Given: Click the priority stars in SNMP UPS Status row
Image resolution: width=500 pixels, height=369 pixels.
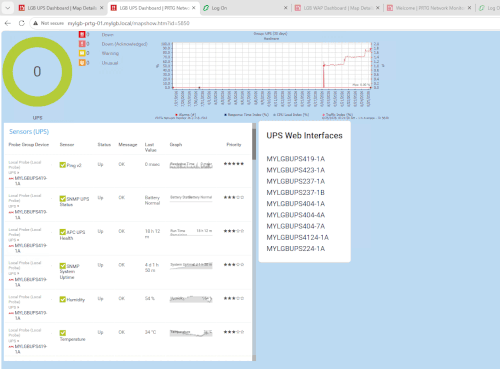Looking at the screenshot, I should (x=234, y=197).
